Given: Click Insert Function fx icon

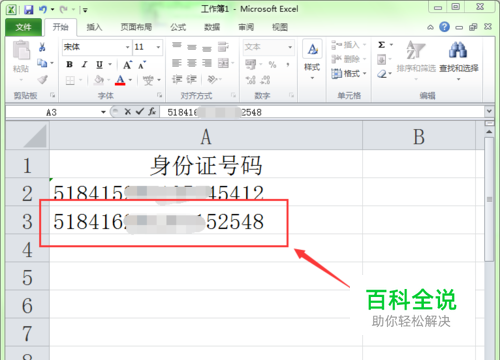Looking at the screenshot, I should click(x=152, y=112).
